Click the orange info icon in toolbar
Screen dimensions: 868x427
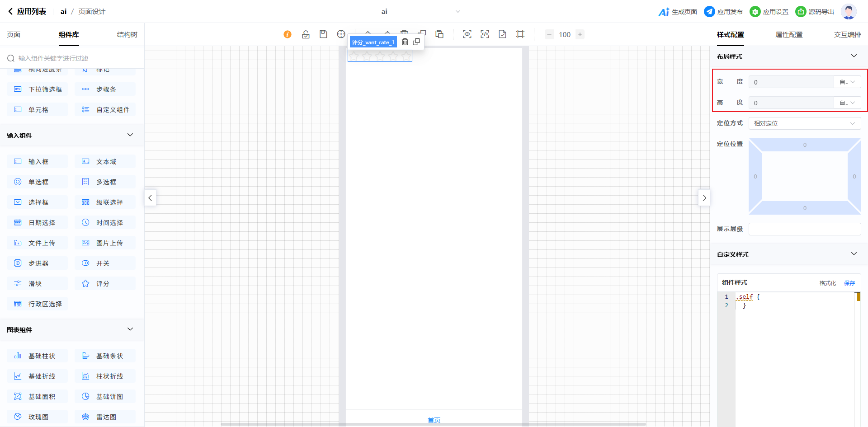tap(288, 34)
